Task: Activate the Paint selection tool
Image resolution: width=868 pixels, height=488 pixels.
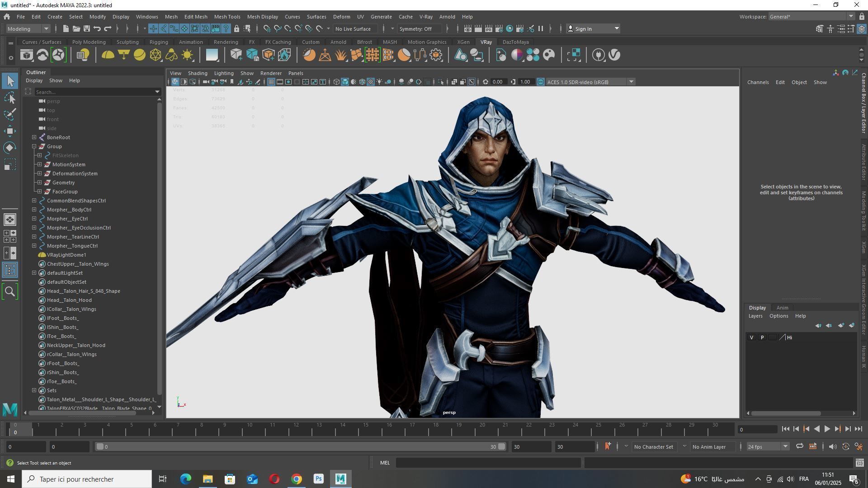Action: (x=10, y=114)
